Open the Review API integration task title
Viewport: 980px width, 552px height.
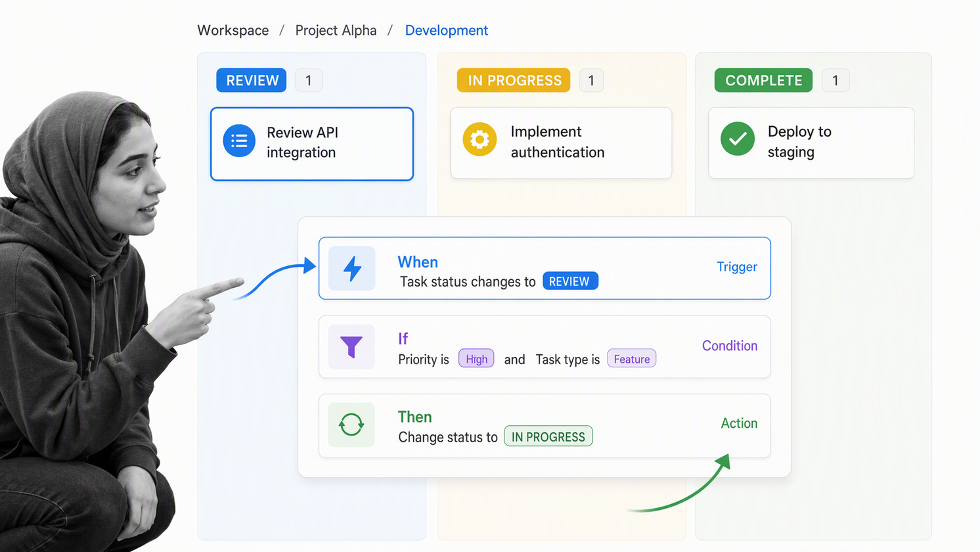(302, 143)
